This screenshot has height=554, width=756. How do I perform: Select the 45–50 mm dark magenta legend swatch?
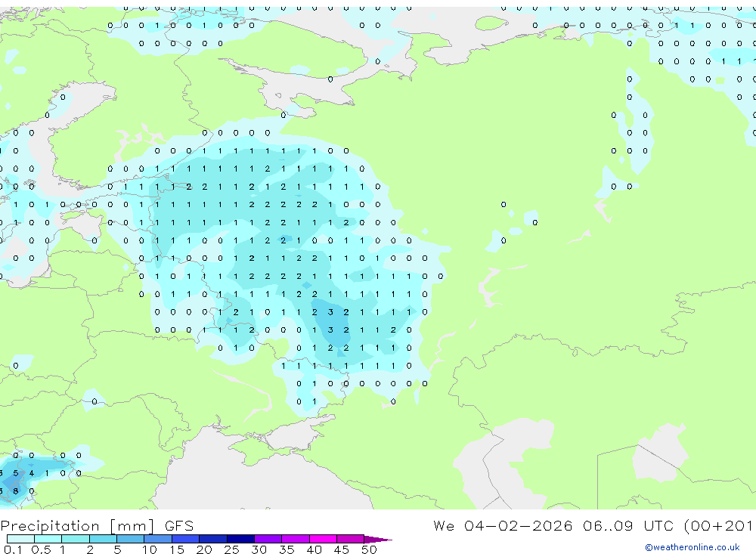point(350,539)
